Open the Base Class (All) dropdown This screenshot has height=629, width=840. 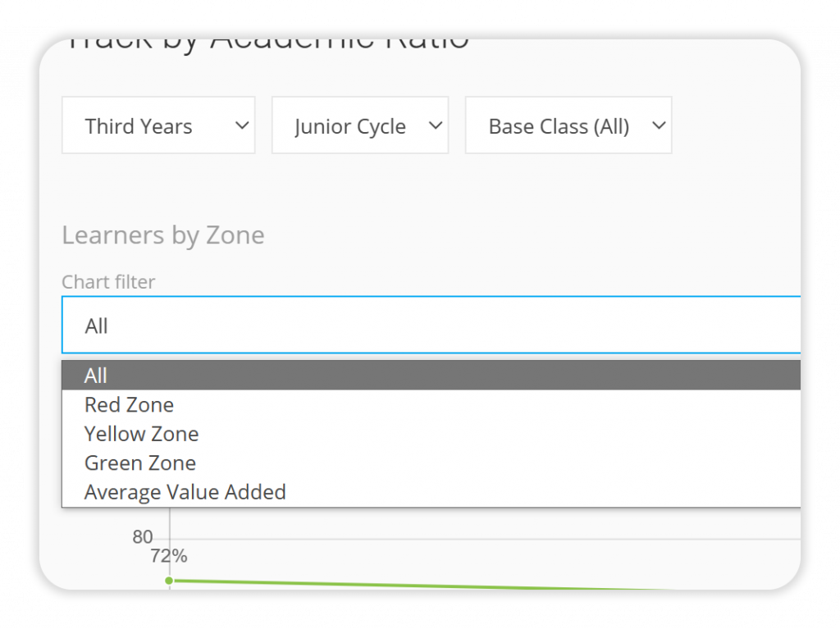tap(568, 125)
